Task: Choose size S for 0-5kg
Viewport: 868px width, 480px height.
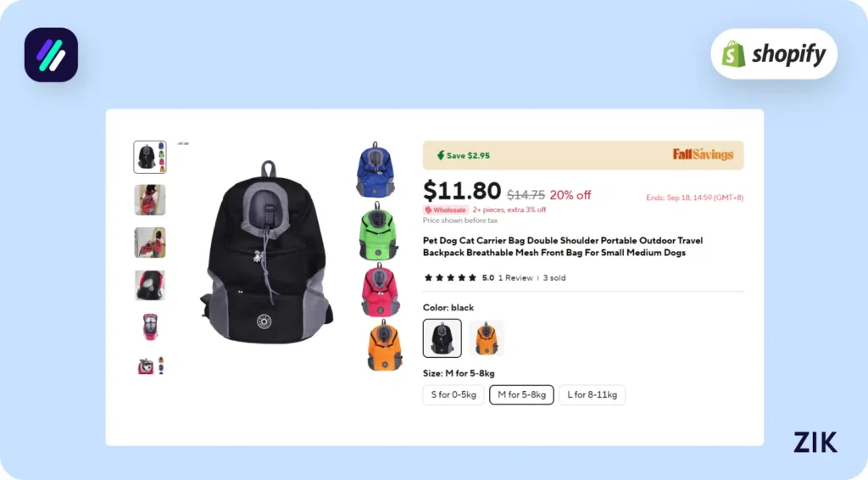Action: pyautogui.click(x=453, y=394)
